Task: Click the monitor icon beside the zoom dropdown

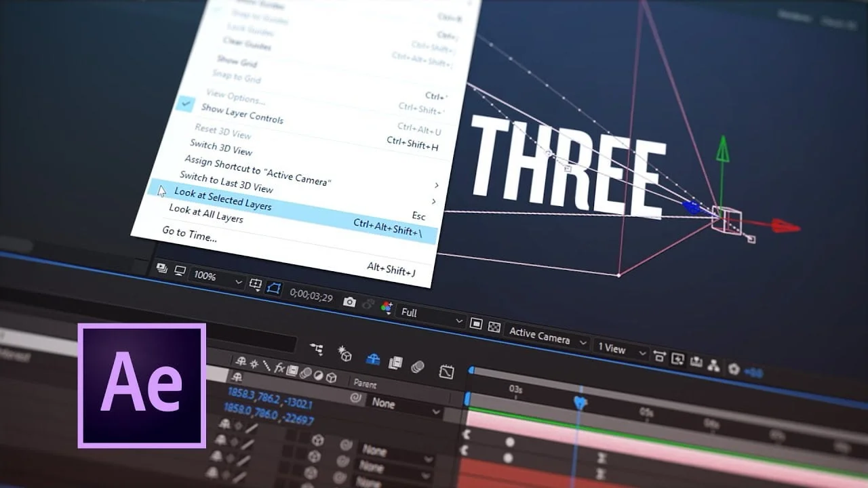Action: click(180, 271)
